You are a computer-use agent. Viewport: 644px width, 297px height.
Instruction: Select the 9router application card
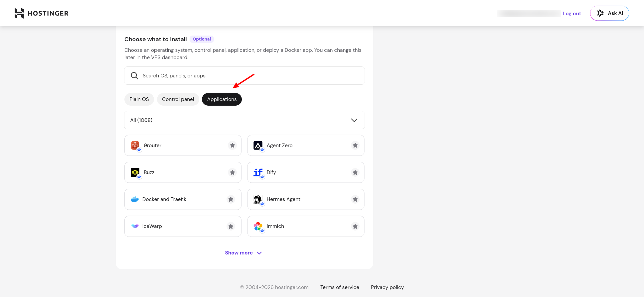point(183,145)
